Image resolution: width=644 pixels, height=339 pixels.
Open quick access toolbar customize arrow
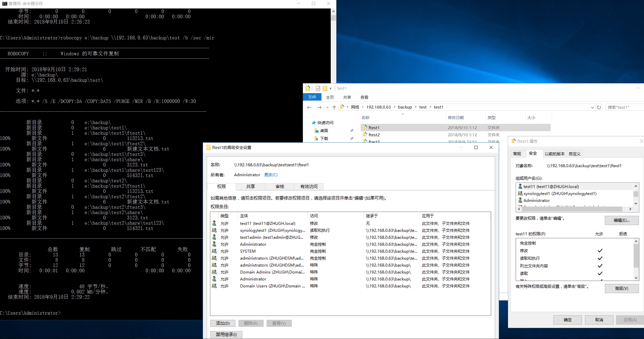pyautogui.click(x=330, y=89)
